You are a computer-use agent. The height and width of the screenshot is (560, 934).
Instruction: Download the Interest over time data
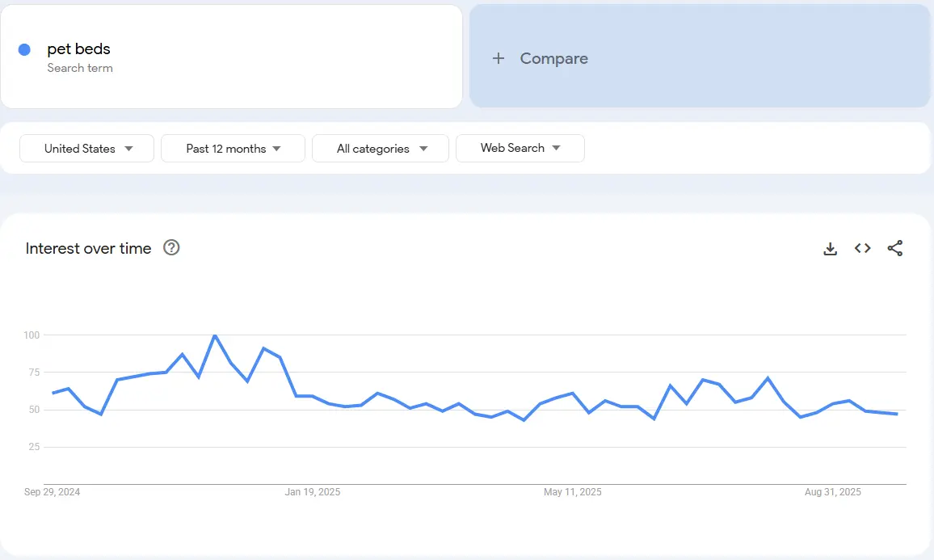point(830,248)
